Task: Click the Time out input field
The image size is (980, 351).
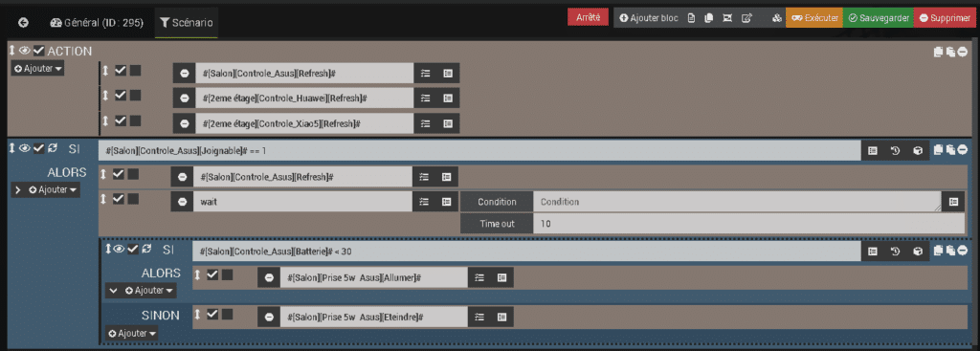Action: 748,224
